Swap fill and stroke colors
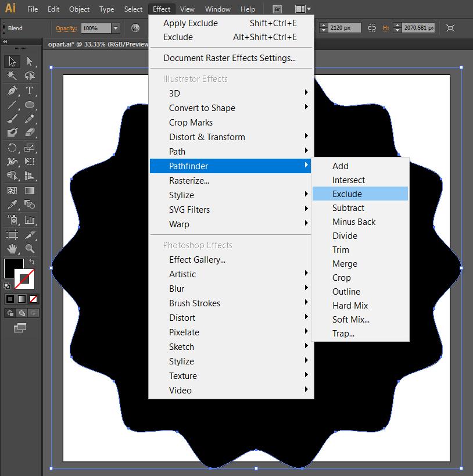This screenshot has width=473, height=476. click(32, 262)
